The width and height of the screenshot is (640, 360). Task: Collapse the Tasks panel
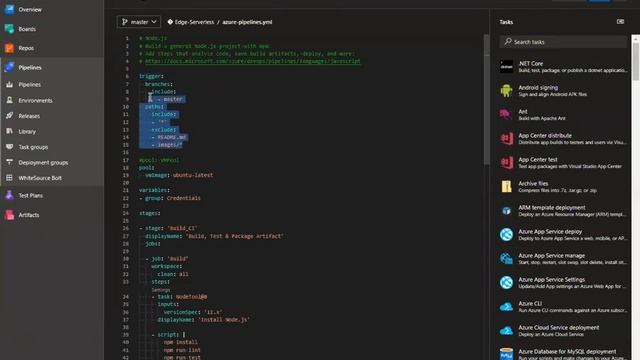tap(620, 22)
